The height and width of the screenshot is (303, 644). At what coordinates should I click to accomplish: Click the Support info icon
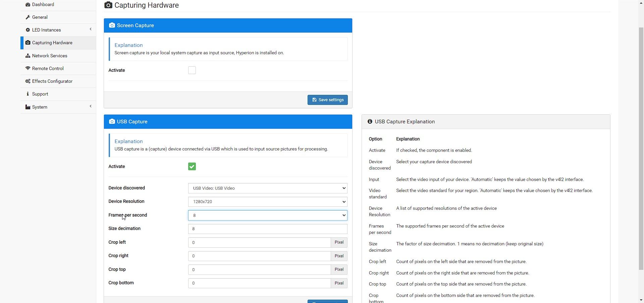tap(28, 94)
